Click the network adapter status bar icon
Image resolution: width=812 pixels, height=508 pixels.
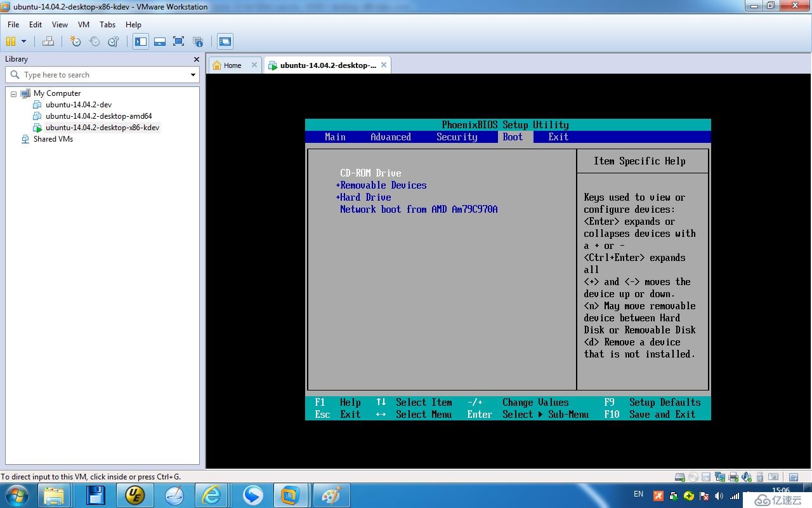coord(720,477)
